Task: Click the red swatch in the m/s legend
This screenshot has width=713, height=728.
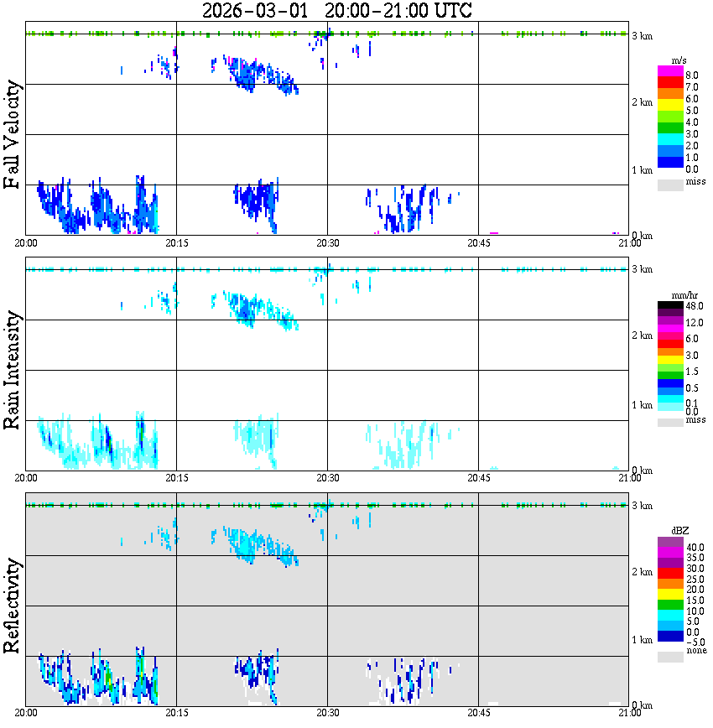Action: (x=670, y=83)
